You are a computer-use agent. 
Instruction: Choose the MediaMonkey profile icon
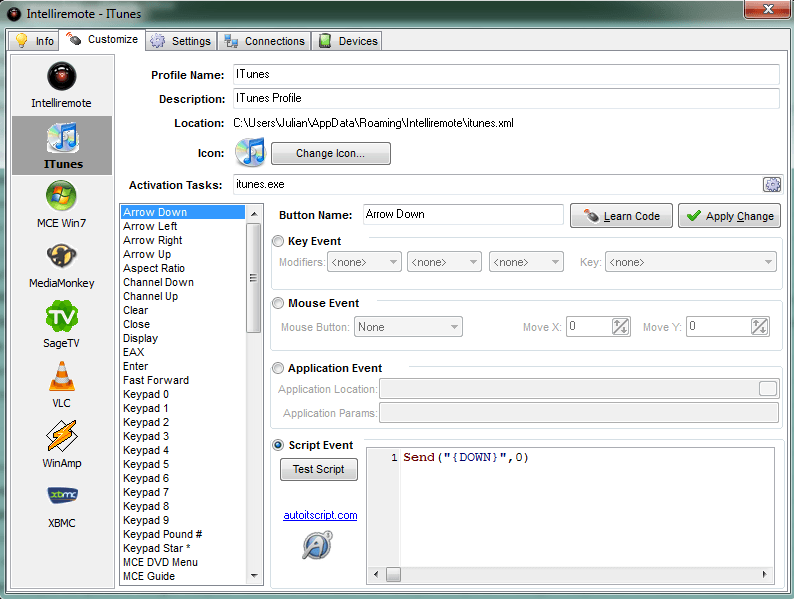tap(61, 256)
